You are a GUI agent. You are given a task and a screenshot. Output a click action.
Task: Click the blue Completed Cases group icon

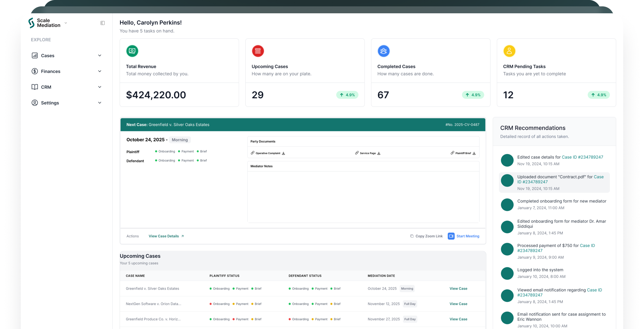(384, 51)
